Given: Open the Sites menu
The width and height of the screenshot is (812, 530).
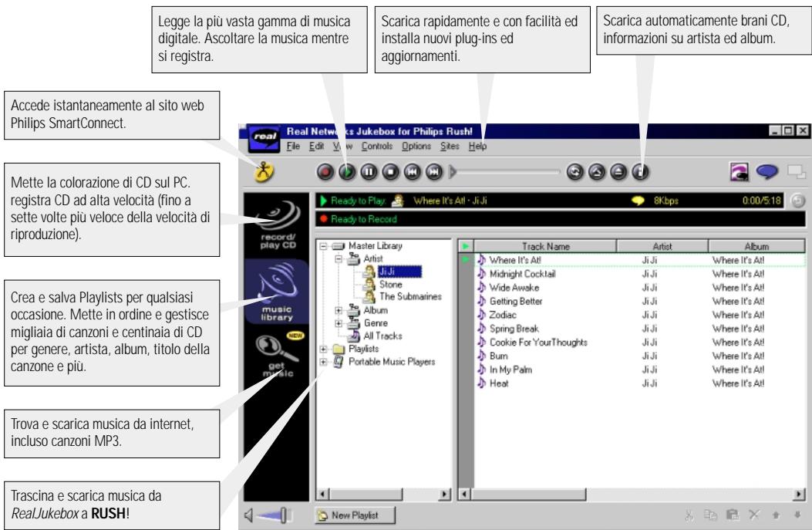Looking at the screenshot, I should 450,146.
